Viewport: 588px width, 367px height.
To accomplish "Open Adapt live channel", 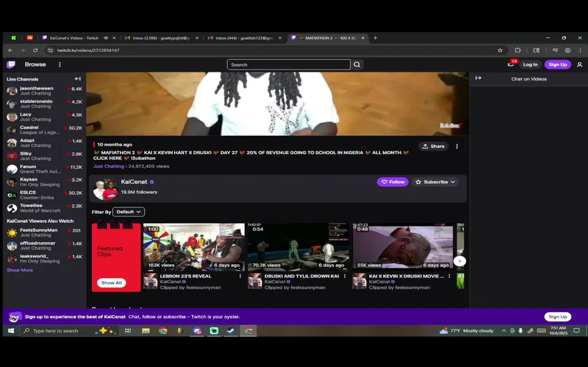I will click(x=44, y=143).
